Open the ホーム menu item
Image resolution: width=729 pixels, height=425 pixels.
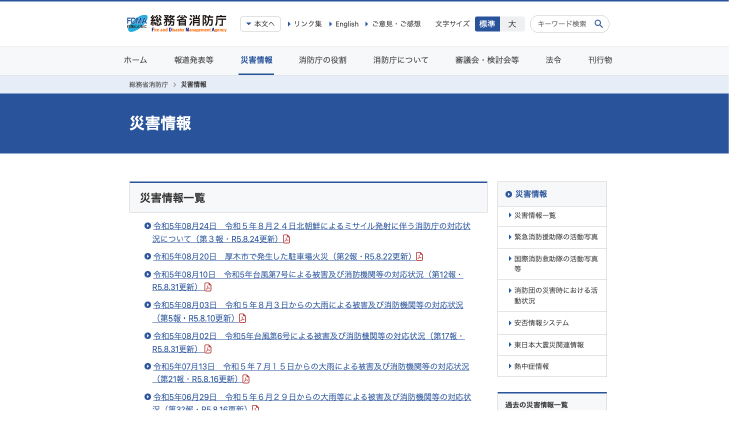tap(135, 60)
